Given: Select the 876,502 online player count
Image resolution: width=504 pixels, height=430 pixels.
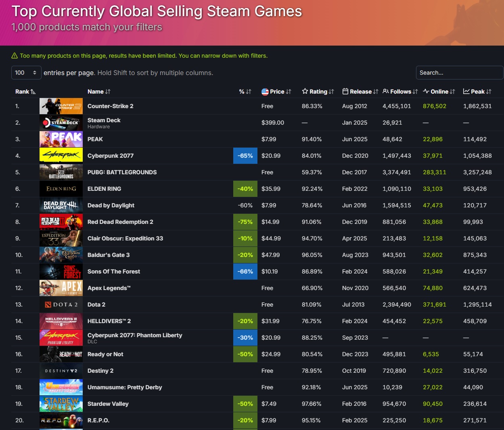Looking at the screenshot, I should tap(435, 106).
